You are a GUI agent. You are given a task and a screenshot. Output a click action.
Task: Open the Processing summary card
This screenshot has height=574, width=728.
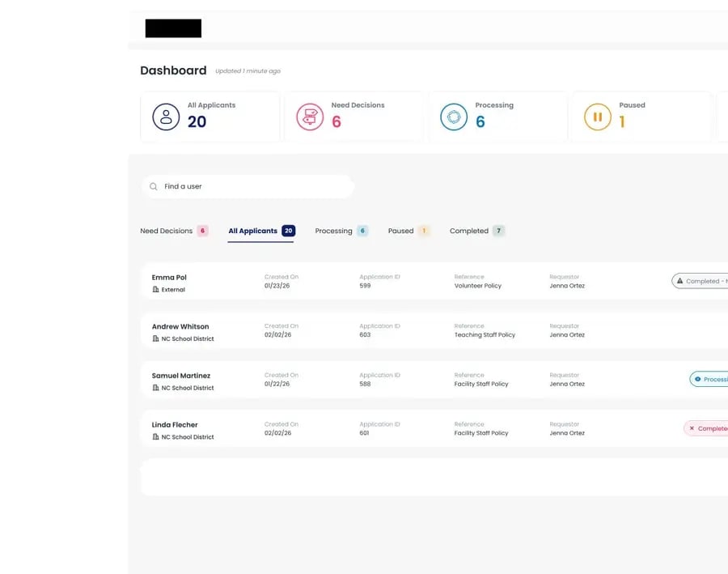coord(497,117)
